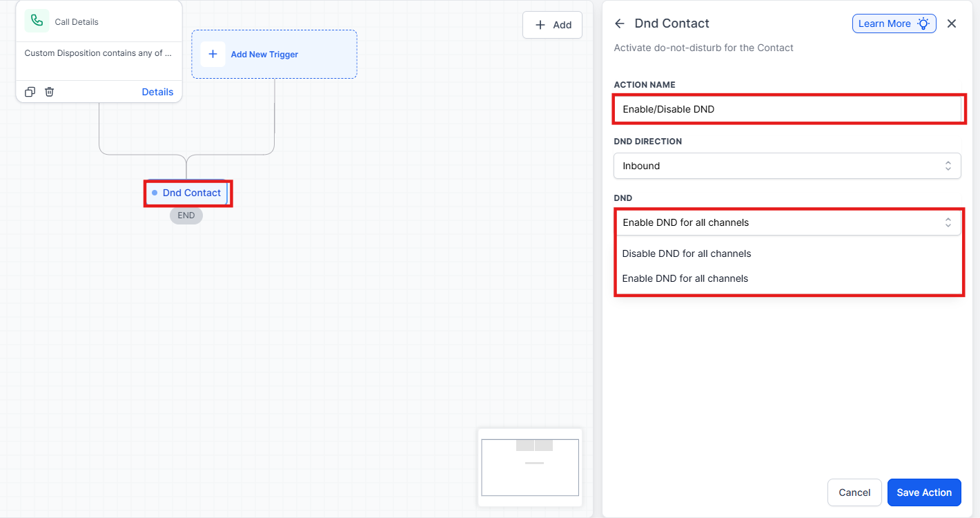Open the DND Direction dropdown
The image size is (980, 518).
787,166
